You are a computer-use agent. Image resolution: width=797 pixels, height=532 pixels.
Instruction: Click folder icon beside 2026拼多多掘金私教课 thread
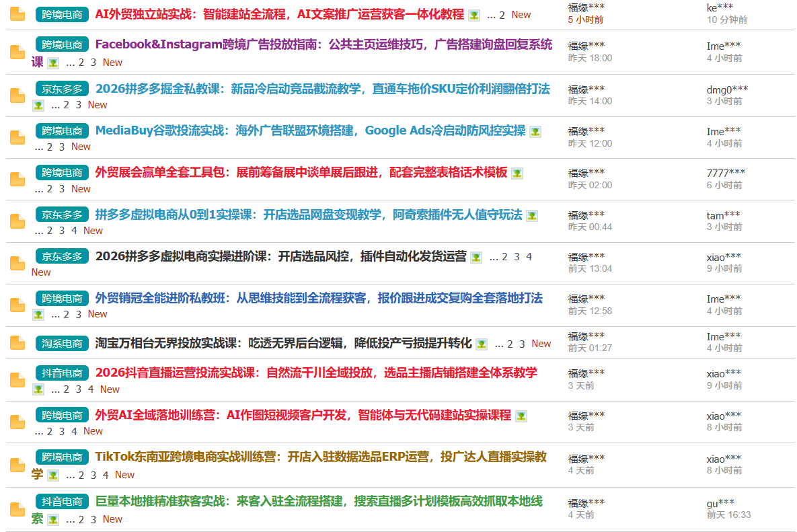tap(17, 96)
